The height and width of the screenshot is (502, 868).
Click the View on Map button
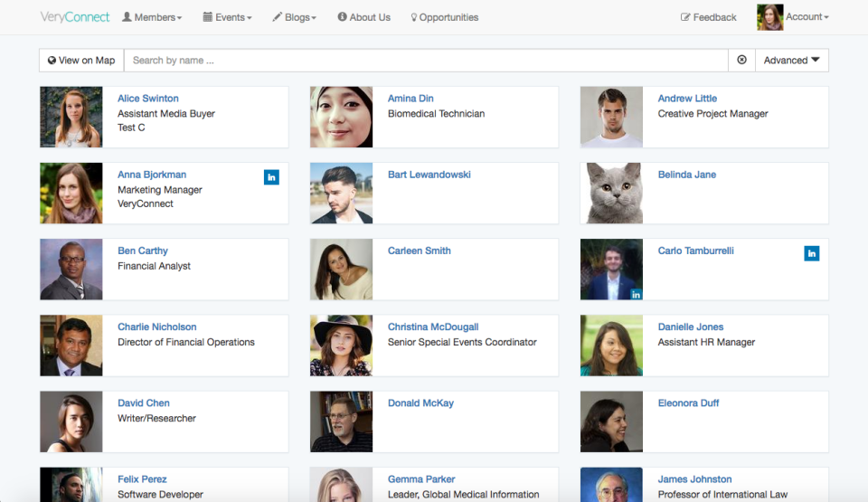(x=81, y=61)
